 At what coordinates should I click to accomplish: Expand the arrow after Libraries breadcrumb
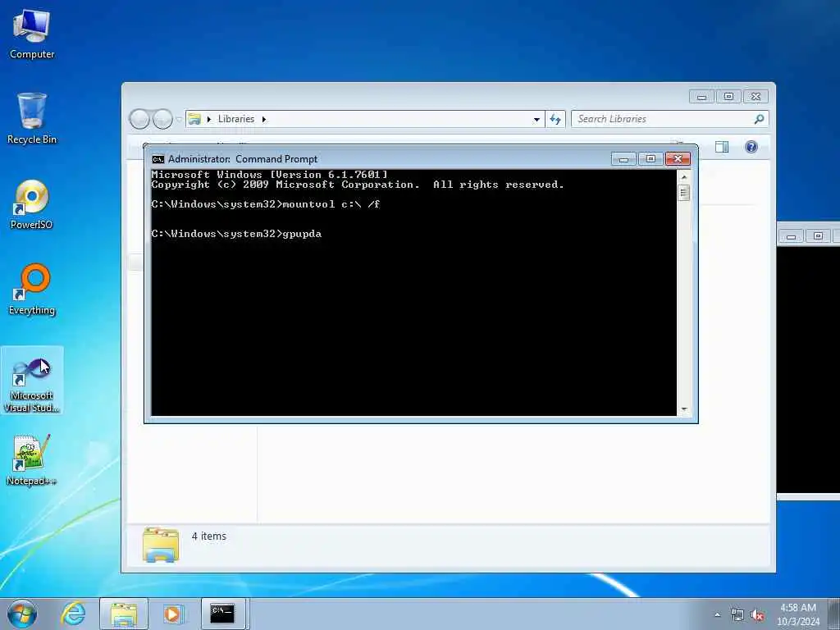(x=264, y=119)
